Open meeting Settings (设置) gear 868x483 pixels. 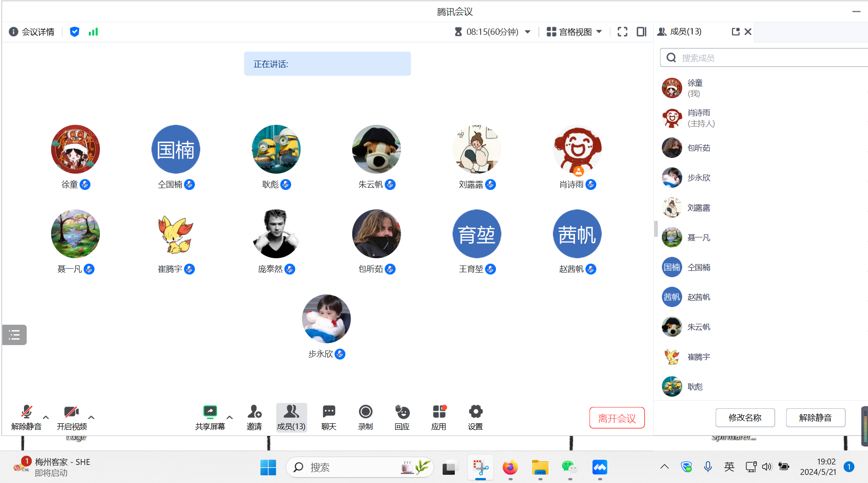click(x=475, y=412)
